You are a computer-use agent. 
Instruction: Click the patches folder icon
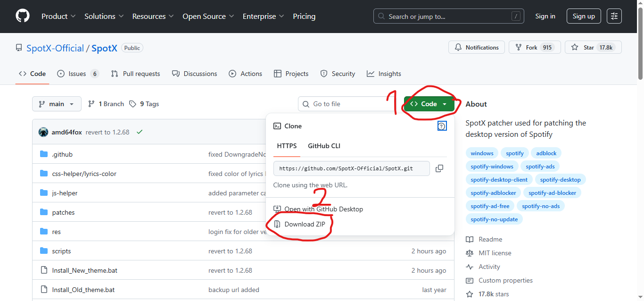pos(44,212)
